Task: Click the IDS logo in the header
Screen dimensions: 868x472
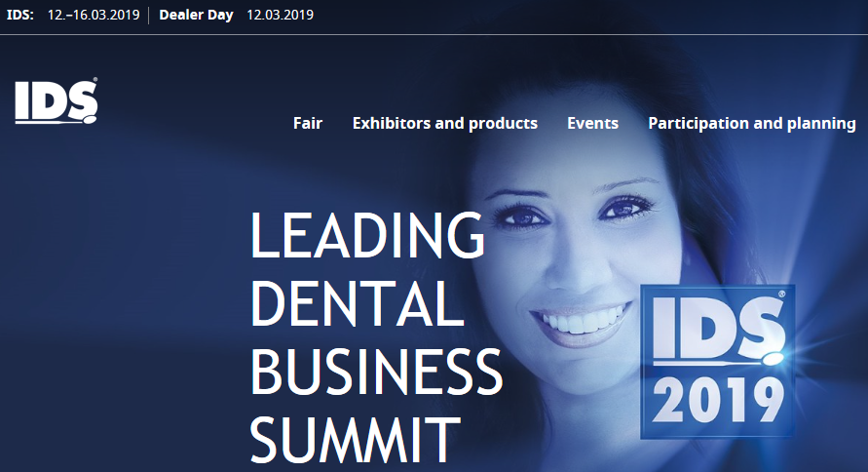Action: 56,100
